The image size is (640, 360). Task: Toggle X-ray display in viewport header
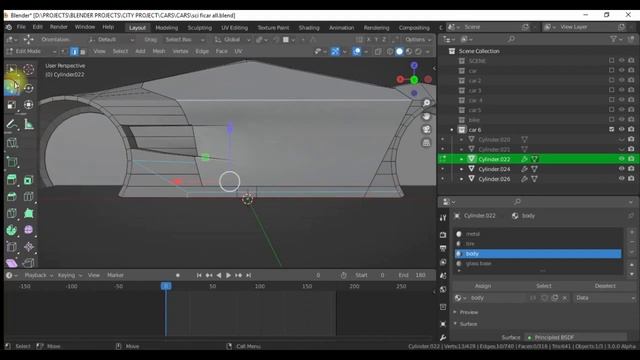378,51
